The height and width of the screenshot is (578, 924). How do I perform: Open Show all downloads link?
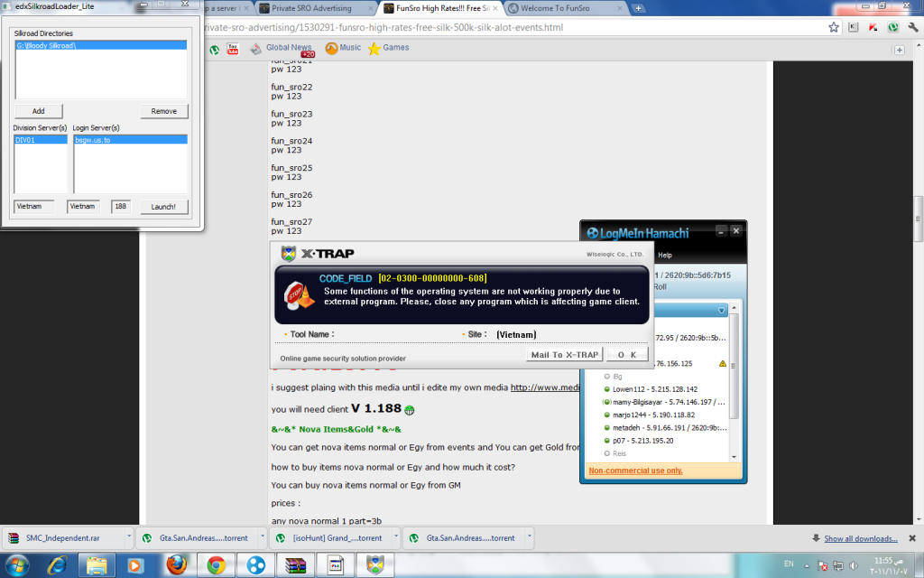coord(860,538)
